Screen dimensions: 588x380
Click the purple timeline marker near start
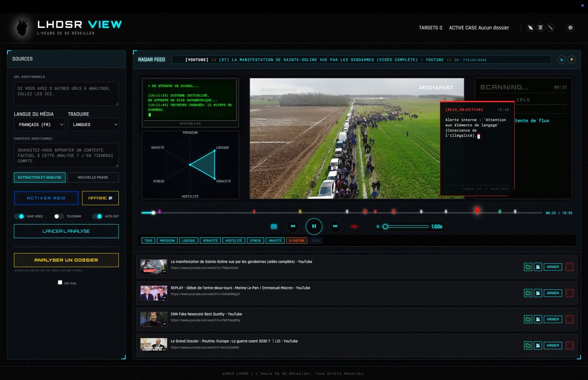point(160,212)
